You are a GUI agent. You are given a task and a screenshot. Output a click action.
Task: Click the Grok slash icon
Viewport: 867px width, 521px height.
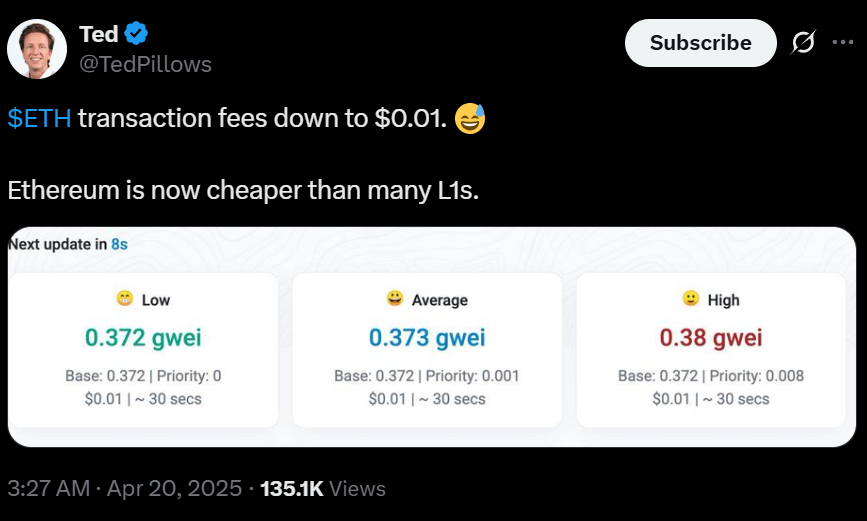[802, 43]
